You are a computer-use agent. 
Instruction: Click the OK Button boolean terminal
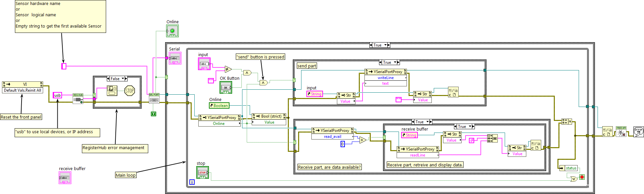tap(225, 88)
